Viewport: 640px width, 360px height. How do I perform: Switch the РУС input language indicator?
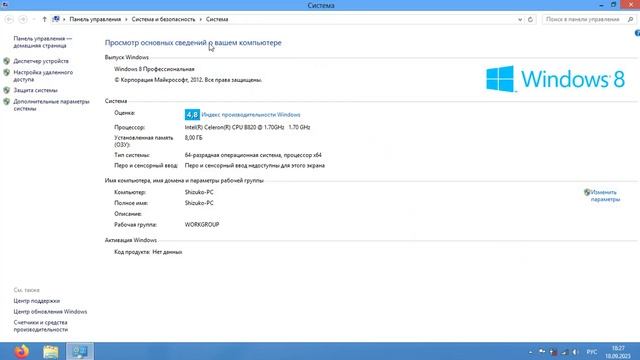click(x=592, y=352)
